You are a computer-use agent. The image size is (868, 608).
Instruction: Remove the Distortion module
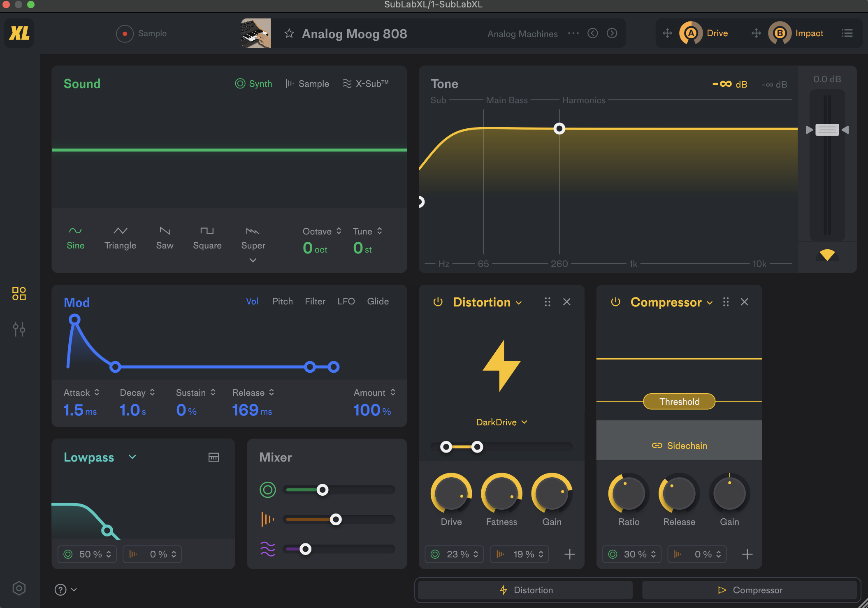567,302
